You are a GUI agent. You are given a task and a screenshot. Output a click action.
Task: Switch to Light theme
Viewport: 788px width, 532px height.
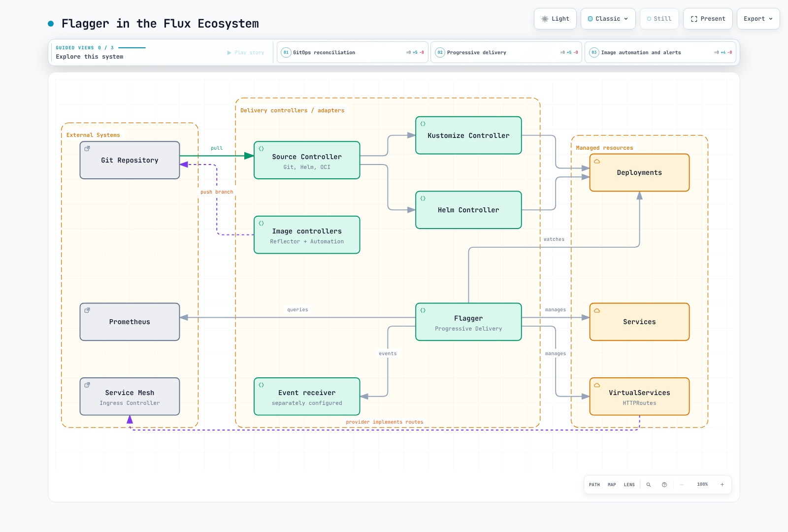point(555,19)
